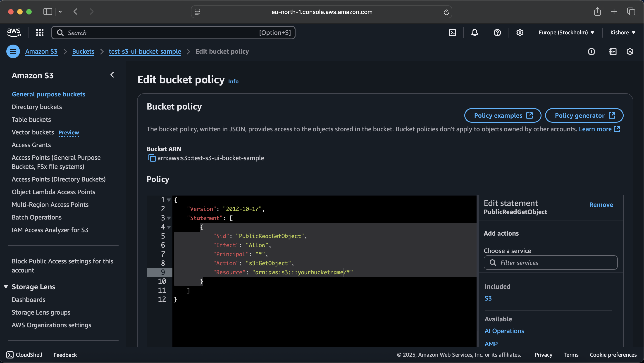Viewport: 644px width, 363px height.
Task: Copy the bucket ARN with the copy icon
Action: point(152,158)
